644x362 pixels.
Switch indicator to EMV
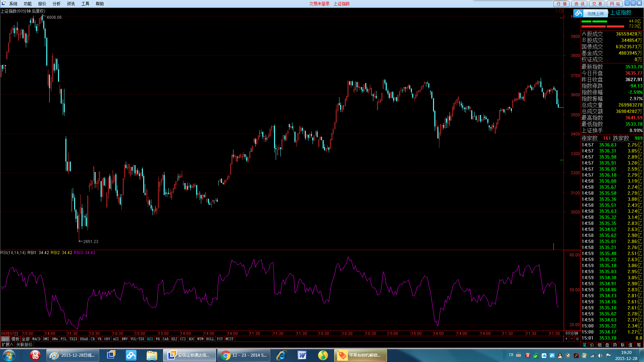125,339
